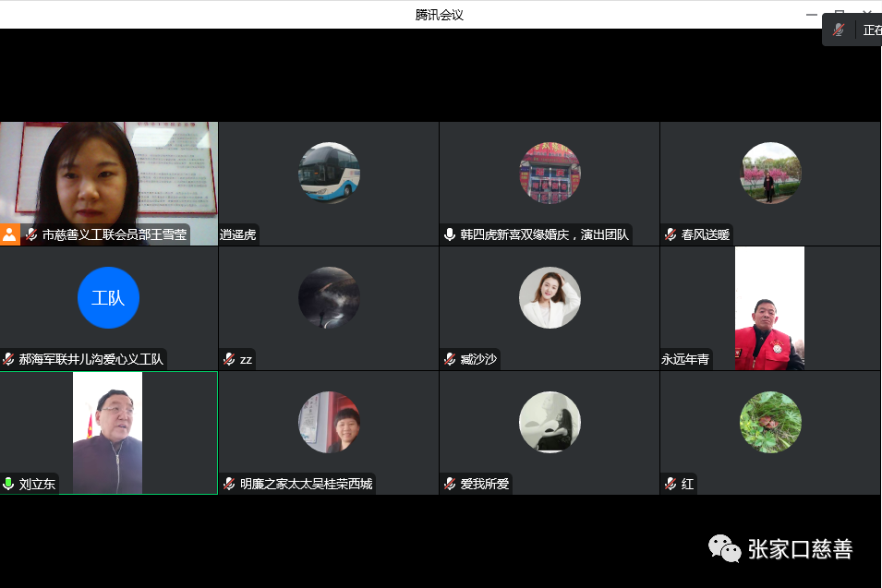The width and height of the screenshot is (882, 588).
Task: Toggle the muted microphone in top-right floating bar
Action: [x=839, y=30]
